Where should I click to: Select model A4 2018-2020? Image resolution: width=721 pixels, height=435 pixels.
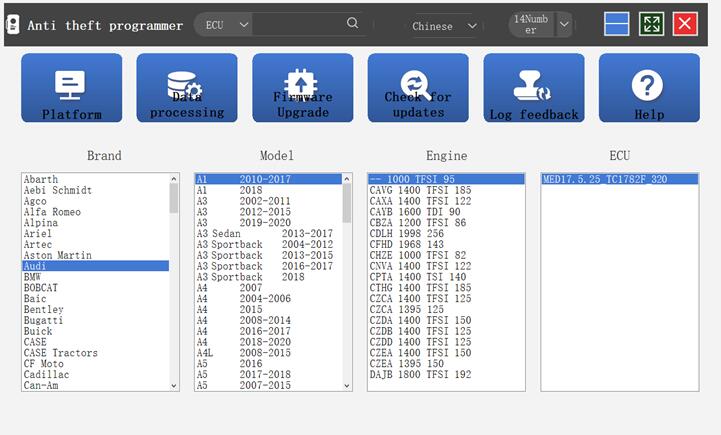pyautogui.click(x=269, y=342)
